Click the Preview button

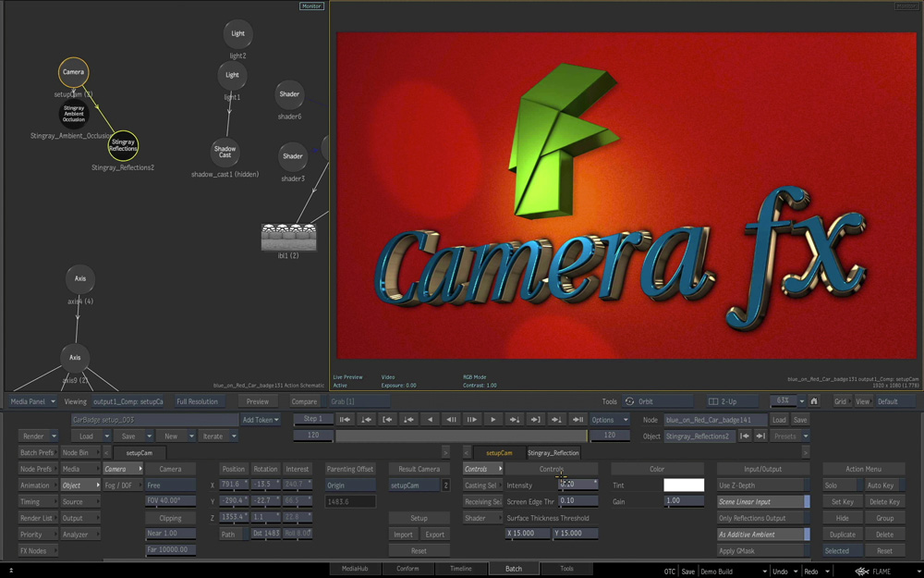click(258, 401)
